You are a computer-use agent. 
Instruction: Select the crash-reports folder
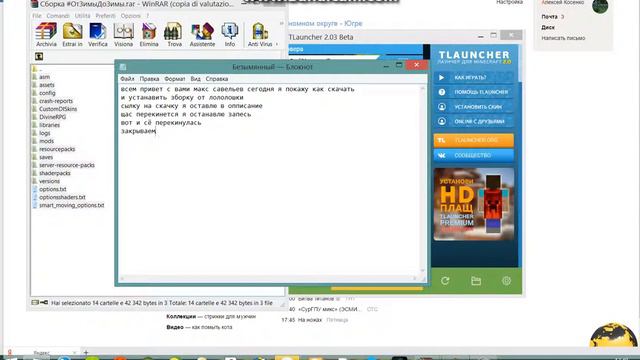(56, 101)
